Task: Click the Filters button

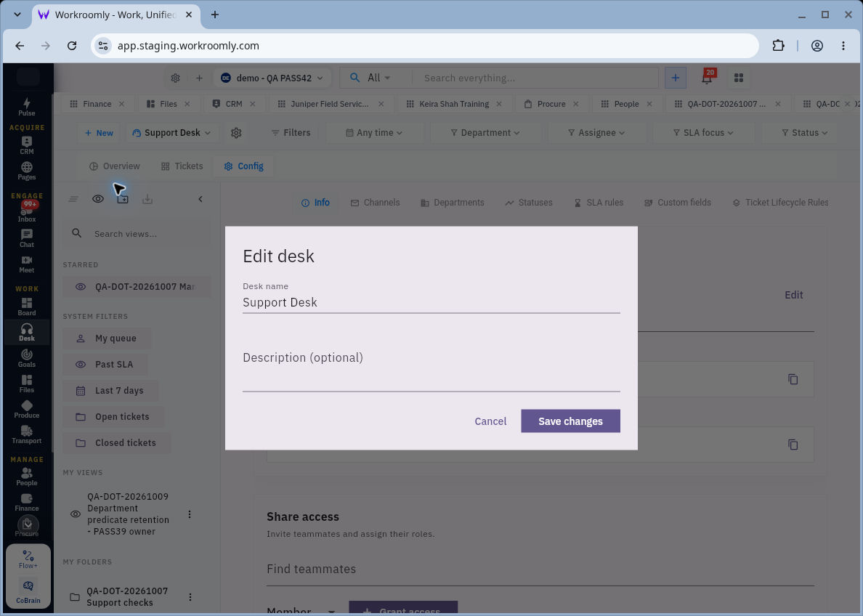Action: coord(291,133)
